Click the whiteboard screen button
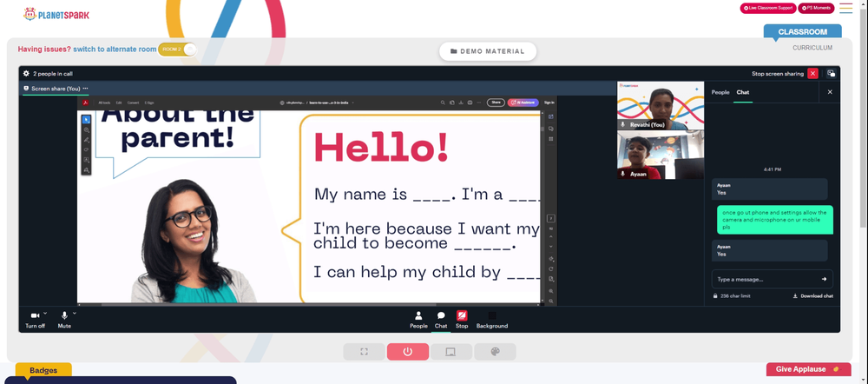Image resolution: width=868 pixels, height=384 pixels. pyautogui.click(x=451, y=352)
